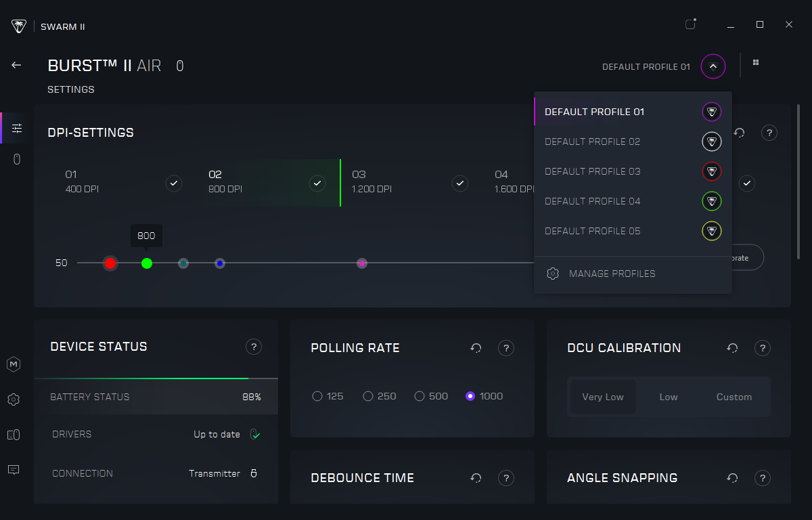Collapse the profile dropdown chevron
The height and width of the screenshot is (520, 812).
tap(713, 66)
